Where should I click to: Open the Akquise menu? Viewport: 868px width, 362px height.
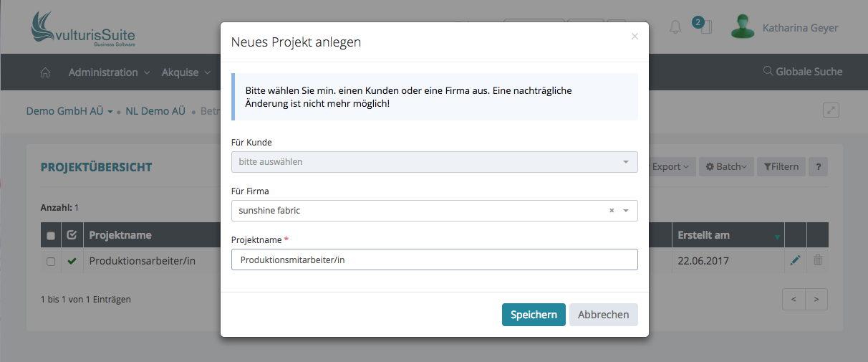coord(185,72)
